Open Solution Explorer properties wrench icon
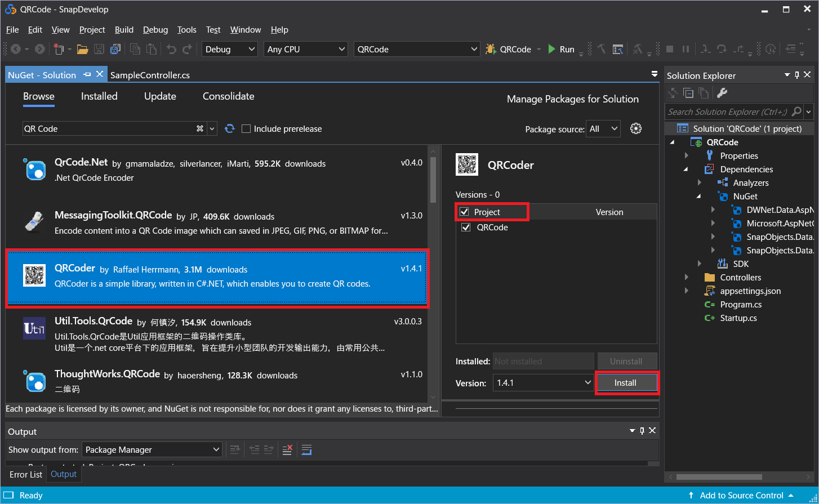819x504 pixels. (x=722, y=93)
